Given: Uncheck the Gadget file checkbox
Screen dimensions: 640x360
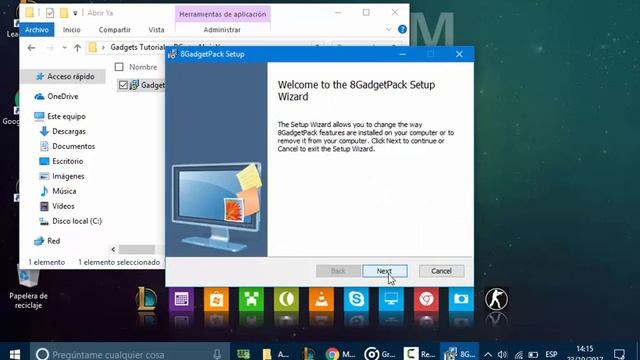Looking at the screenshot, I should point(123,85).
